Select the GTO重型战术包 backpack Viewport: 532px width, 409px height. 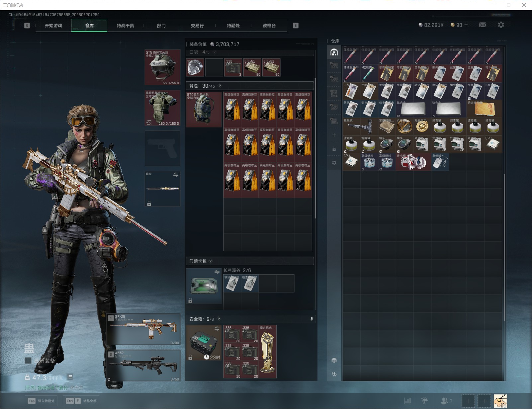[204, 110]
